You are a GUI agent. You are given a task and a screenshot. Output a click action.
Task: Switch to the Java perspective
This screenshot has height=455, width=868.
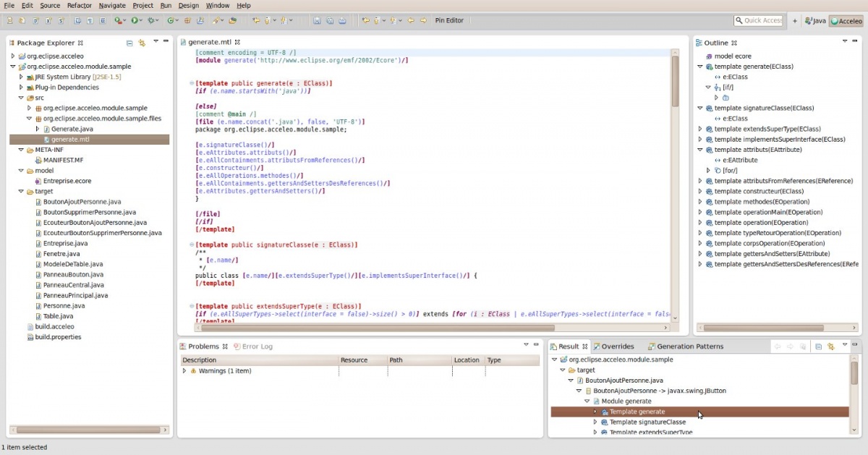815,21
